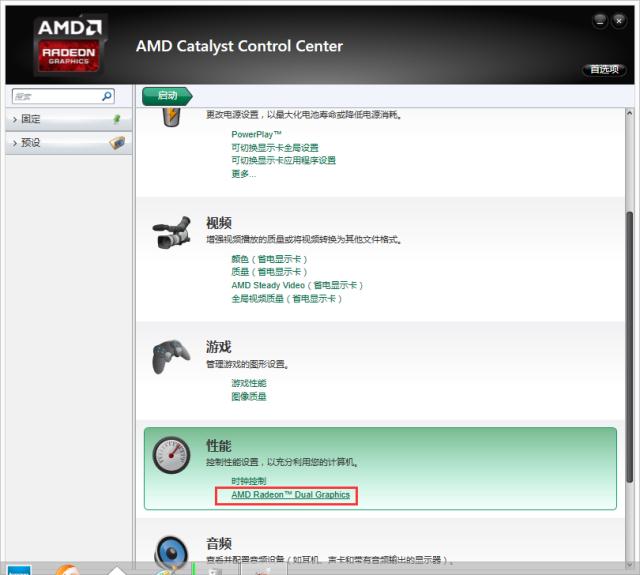The height and width of the screenshot is (575, 640).
Task: Open 颜色（省电显示卡）link
Action: point(269,259)
